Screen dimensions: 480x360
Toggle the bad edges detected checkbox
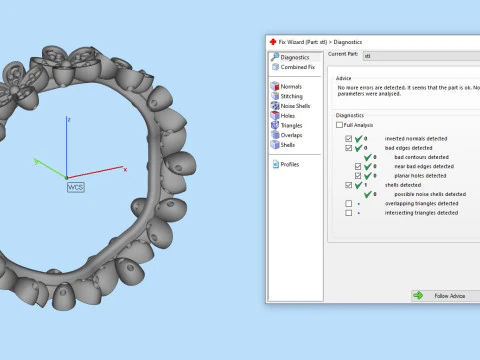pyautogui.click(x=349, y=148)
